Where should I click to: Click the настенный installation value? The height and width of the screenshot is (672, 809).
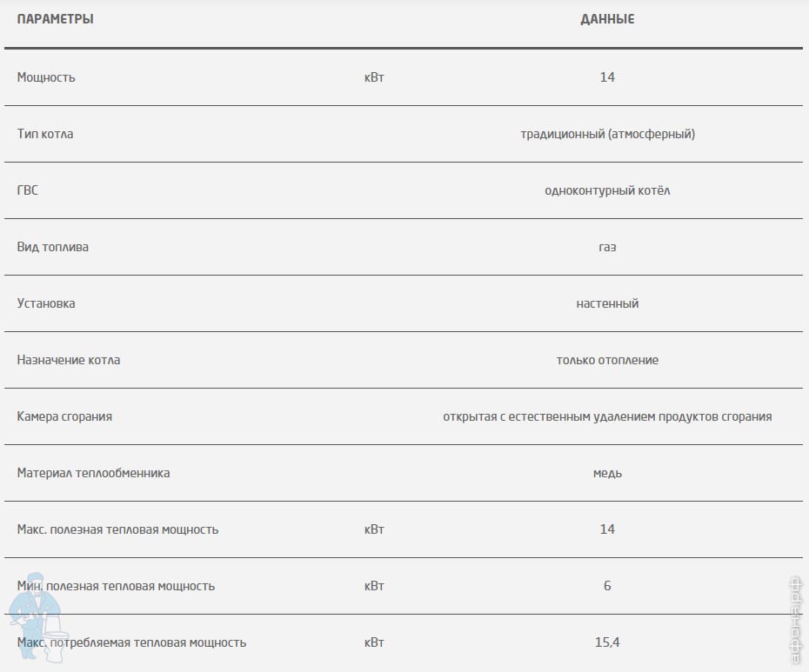click(607, 303)
